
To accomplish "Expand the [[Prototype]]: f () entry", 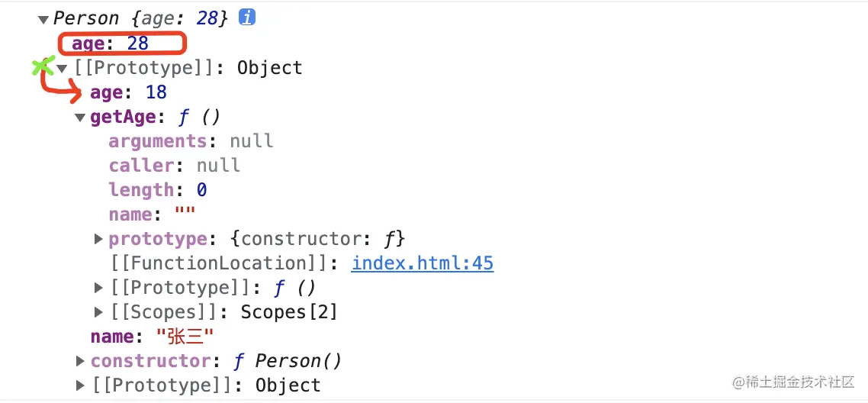I will coord(98,288).
